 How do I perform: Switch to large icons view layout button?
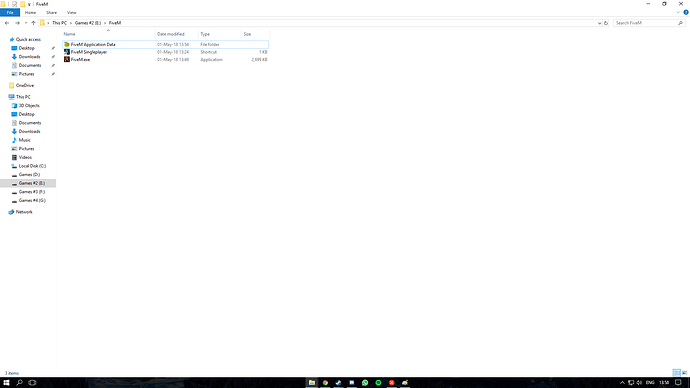point(685,373)
